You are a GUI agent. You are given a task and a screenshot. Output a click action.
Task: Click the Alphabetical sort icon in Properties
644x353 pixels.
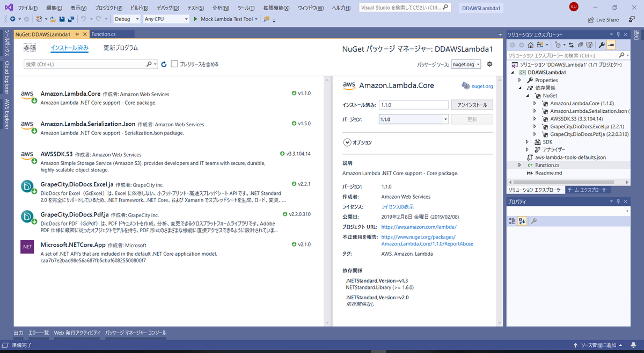[x=522, y=221]
